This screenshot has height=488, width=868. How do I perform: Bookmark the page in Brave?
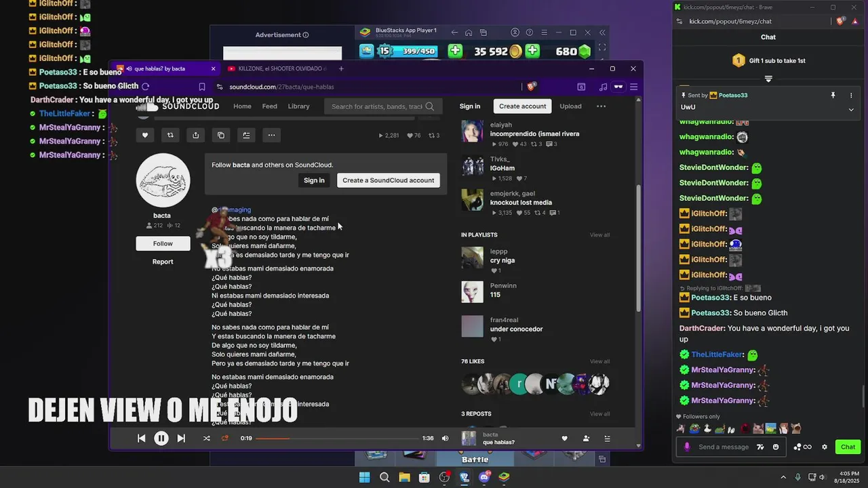click(202, 87)
